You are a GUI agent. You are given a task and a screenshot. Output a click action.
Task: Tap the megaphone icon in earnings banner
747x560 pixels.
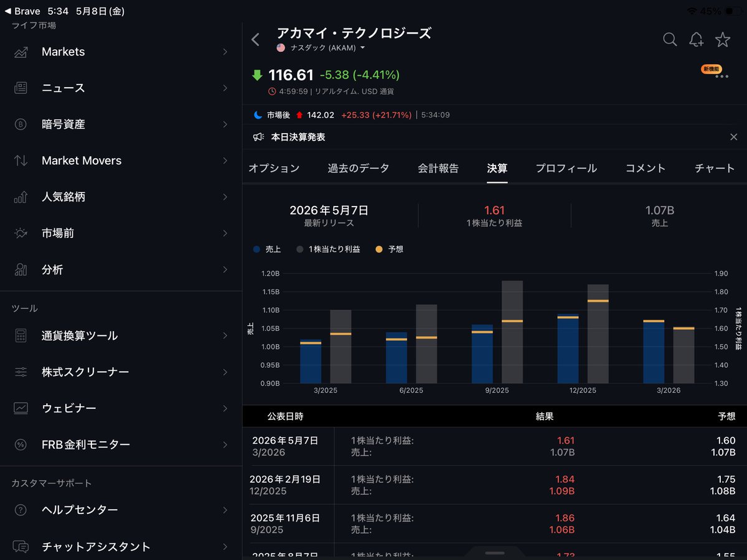click(258, 137)
